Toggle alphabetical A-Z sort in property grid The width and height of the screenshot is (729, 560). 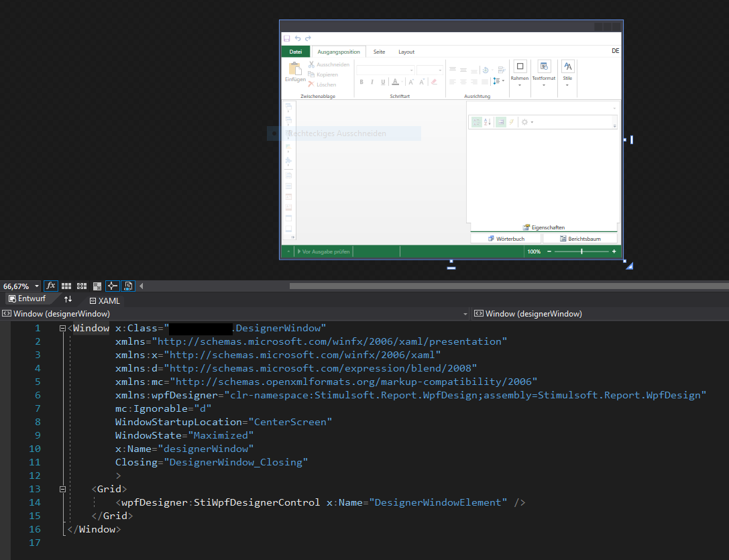pos(488,122)
